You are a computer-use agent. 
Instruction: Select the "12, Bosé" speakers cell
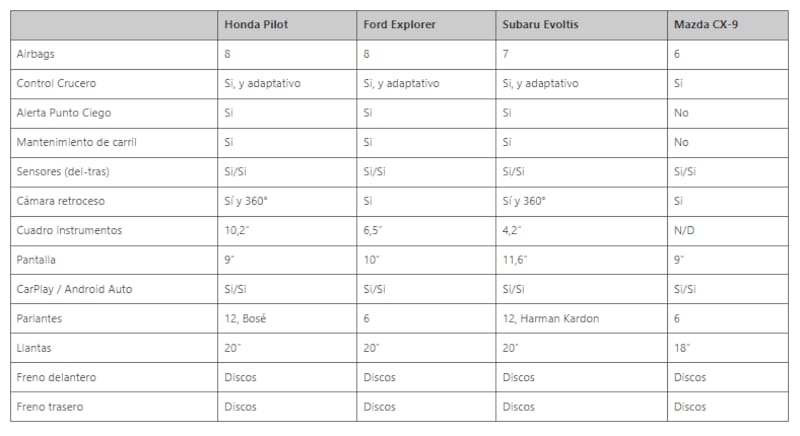(246, 319)
